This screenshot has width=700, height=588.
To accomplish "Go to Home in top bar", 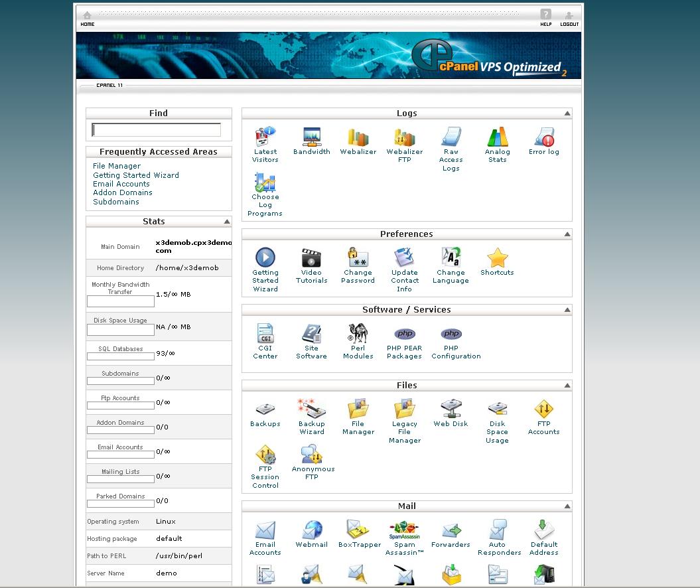I will [x=88, y=19].
